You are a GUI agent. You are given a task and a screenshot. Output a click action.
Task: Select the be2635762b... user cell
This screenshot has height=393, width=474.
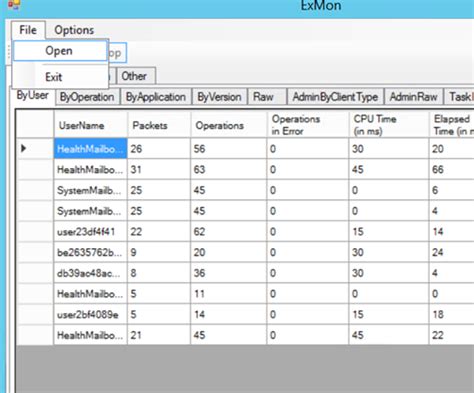pyautogui.click(x=90, y=252)
